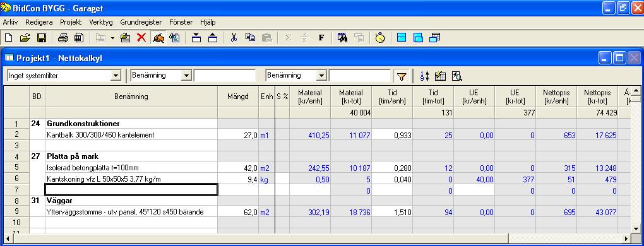
Task: Click the list-with-arrow icon beside the bird icon
Action: coord(174,38)
